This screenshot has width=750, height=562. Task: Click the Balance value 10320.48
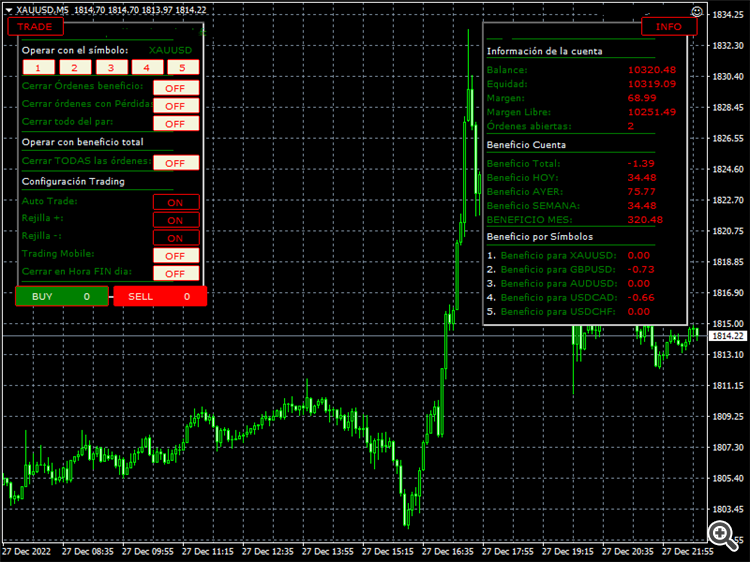click(651, 70)
